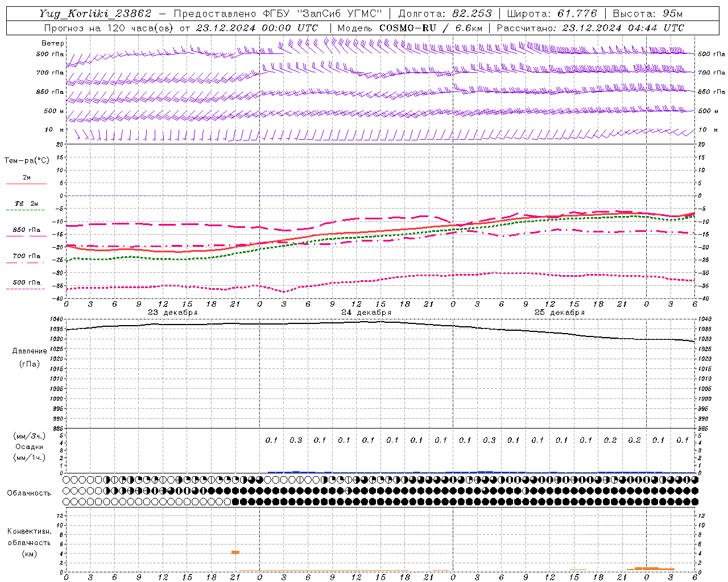The image size is (728, 582).
Task: Click the tall orange convective bar above hour 21
Action: click(x=235, y=552)
